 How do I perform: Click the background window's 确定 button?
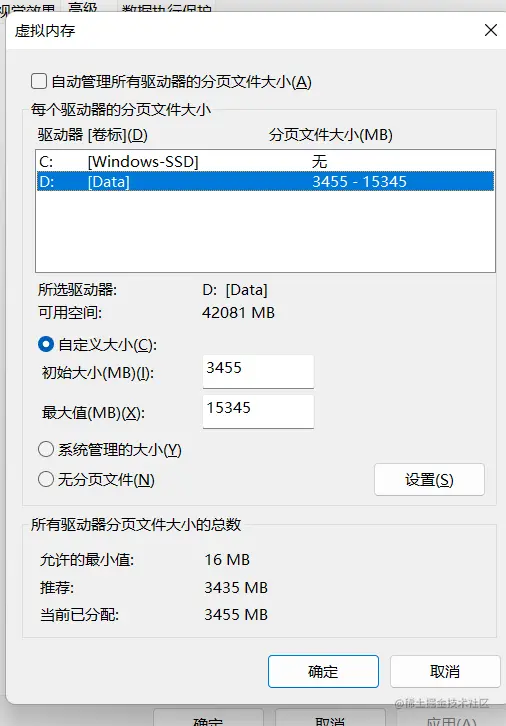point(208,720)
